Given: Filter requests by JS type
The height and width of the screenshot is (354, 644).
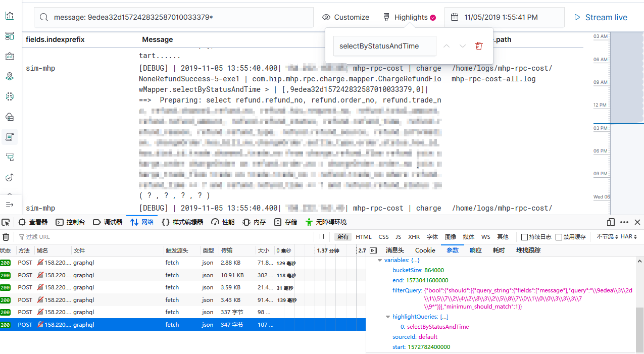Looking at the screenshot, I should pos(399,237).
